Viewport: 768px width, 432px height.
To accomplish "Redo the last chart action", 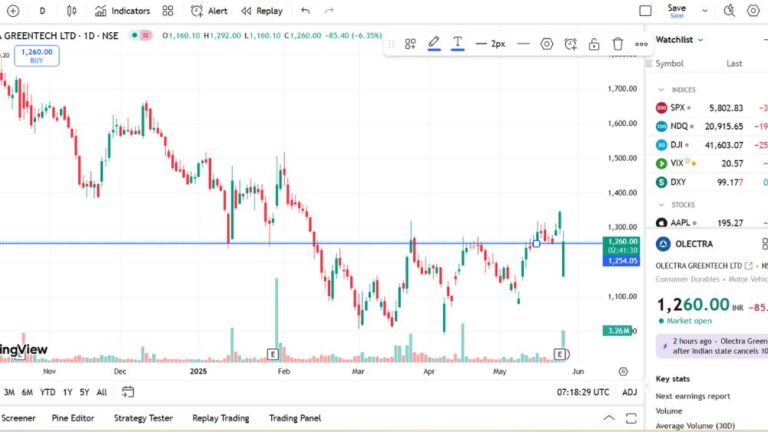I will pyautogui.click(x=329, y=11).
